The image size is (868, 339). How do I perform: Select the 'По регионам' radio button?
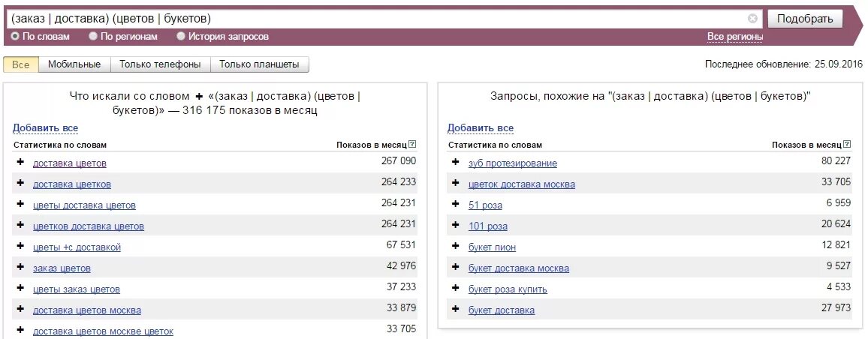(x=93, y=37)
